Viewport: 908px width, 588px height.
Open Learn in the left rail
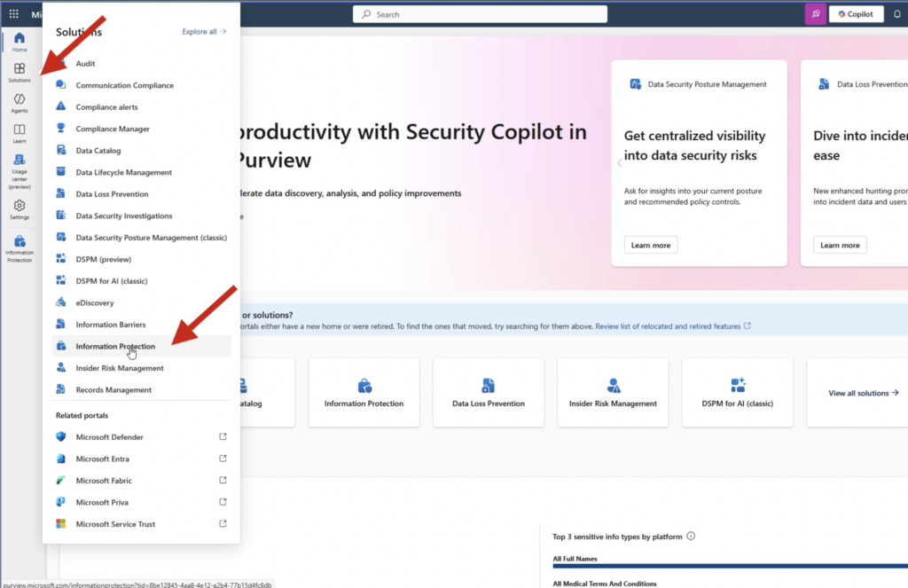tap(20, 134)
